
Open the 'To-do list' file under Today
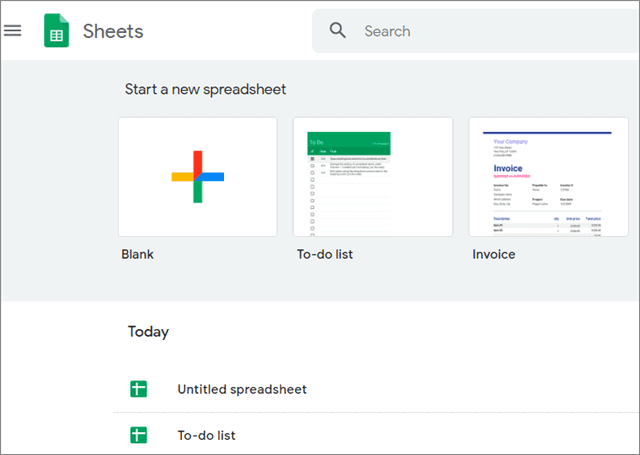[x=207, y=435]
